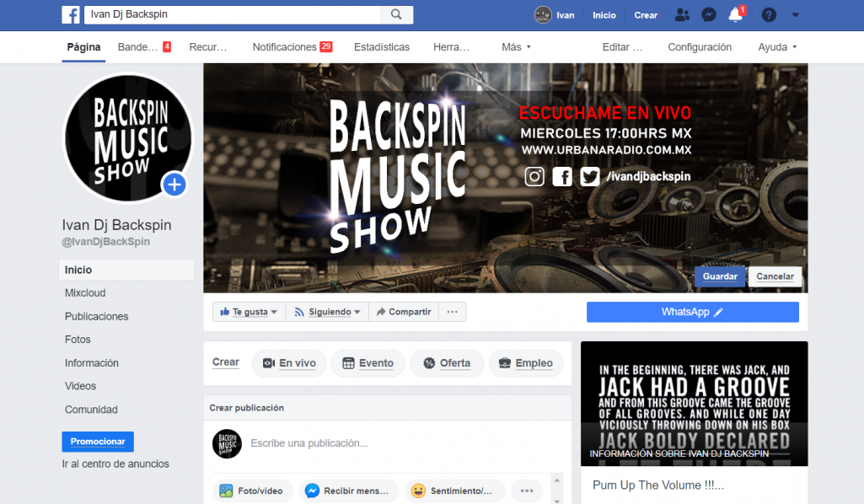Open the friend requests icon
This screenshot has width=864, height=504.
tap(682, 15)
